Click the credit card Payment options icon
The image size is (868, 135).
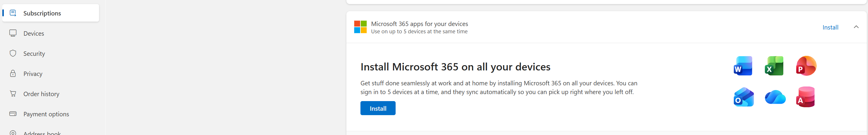point(13,114)
